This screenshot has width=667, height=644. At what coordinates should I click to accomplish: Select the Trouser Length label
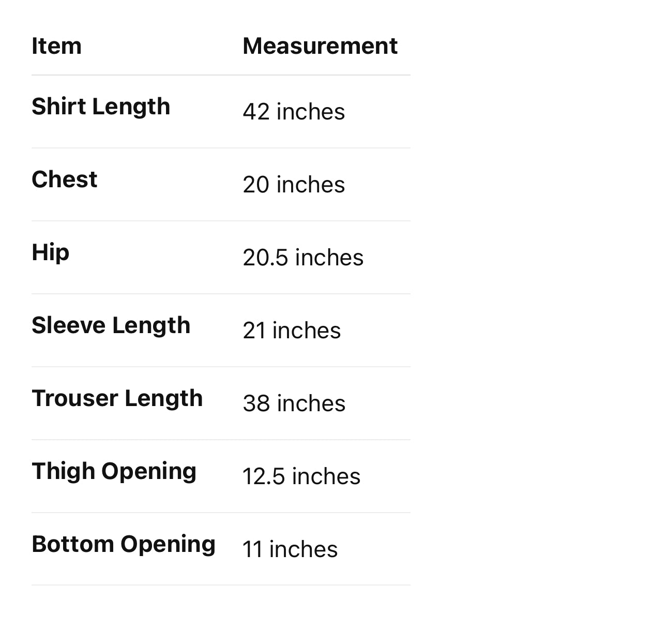pyautogui.click(x=117, y=398)
